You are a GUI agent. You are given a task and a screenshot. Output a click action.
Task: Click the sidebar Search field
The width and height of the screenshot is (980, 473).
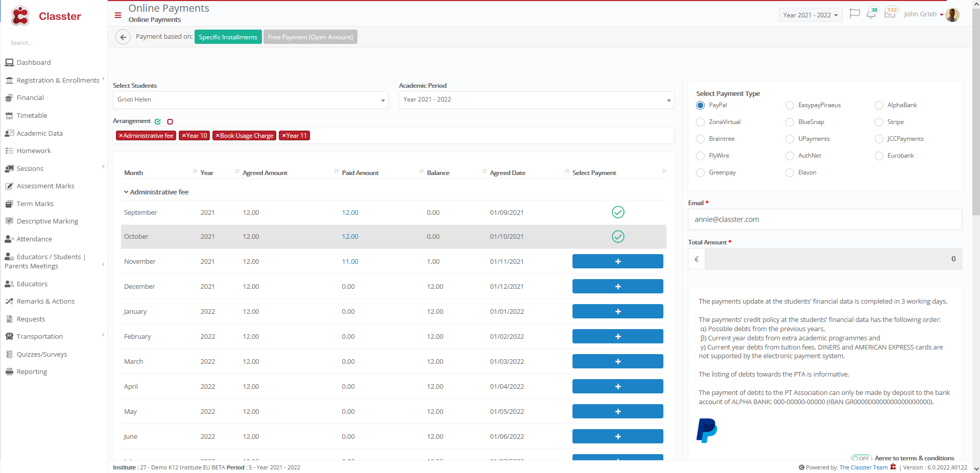(x=54, y=43)
